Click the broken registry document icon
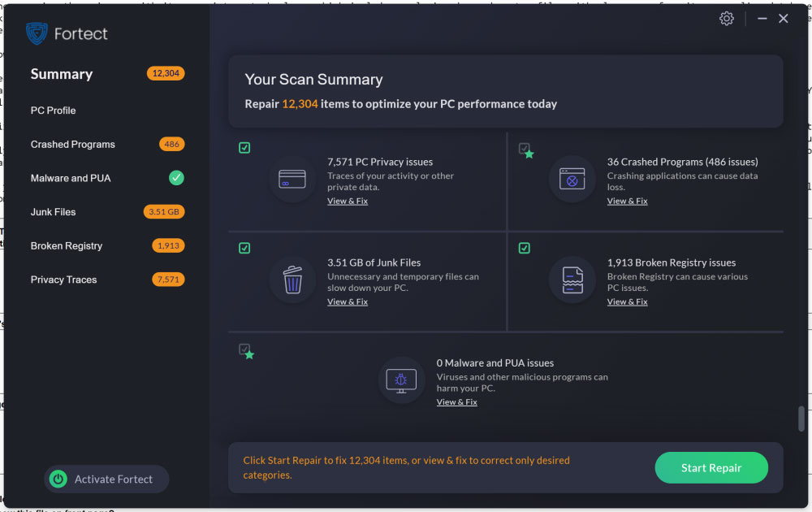This screenshot has width=812, height=512. tap(572, 280)
